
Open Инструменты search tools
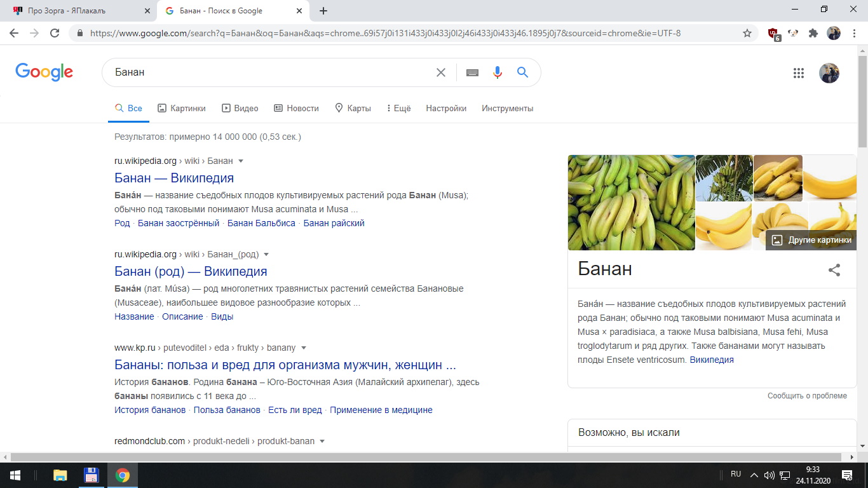[508, 109]
